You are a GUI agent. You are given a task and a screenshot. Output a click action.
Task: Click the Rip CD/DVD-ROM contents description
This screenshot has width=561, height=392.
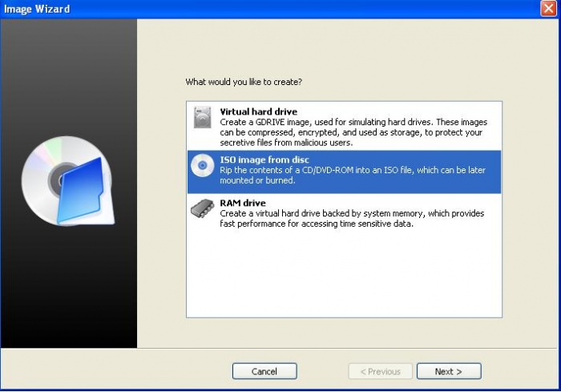tap(353, 175)
